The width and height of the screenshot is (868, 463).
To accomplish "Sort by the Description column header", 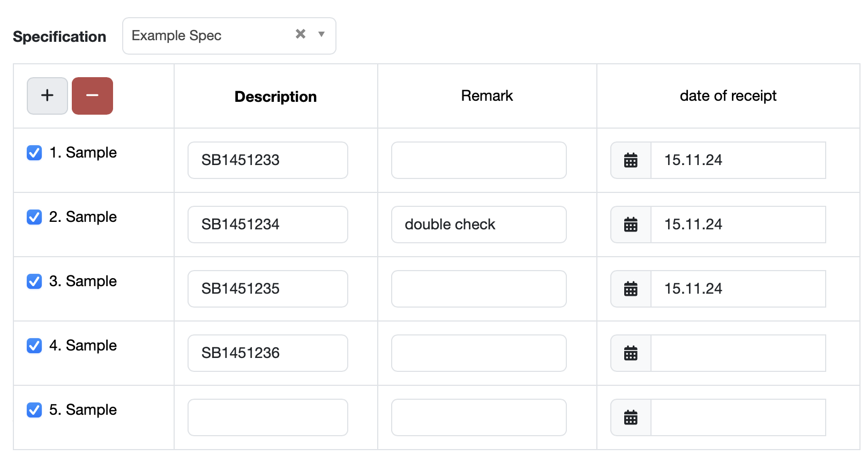I will (x=275, y=96).
